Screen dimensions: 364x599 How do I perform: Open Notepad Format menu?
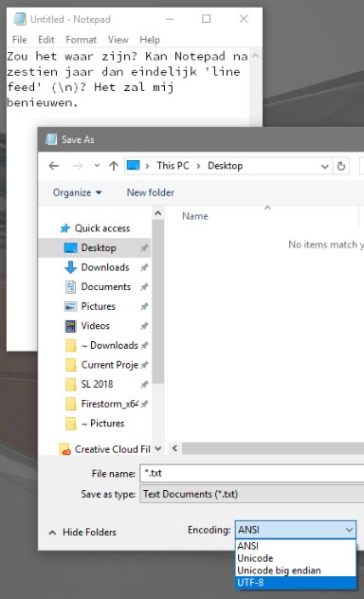pos(81,40)
